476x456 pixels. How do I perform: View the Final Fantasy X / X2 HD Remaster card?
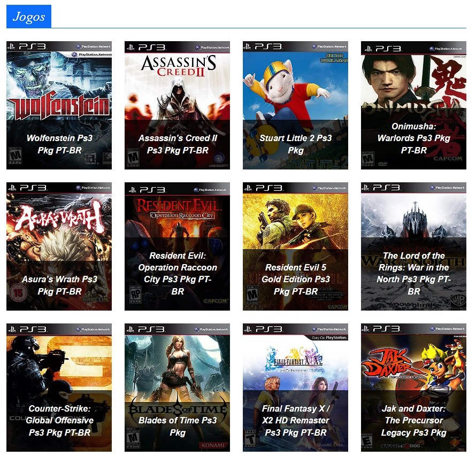coord(295,388)
